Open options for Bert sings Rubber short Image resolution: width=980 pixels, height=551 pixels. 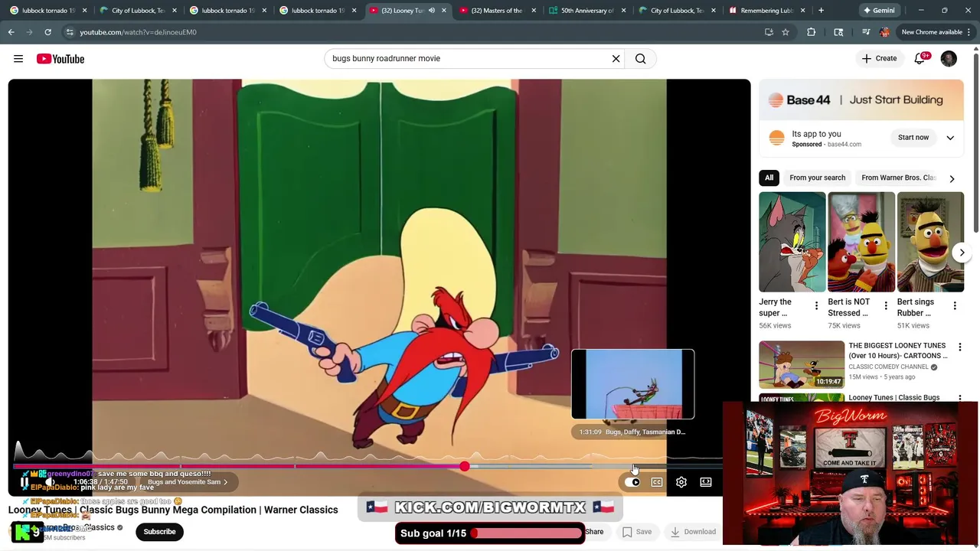(955, 306)
